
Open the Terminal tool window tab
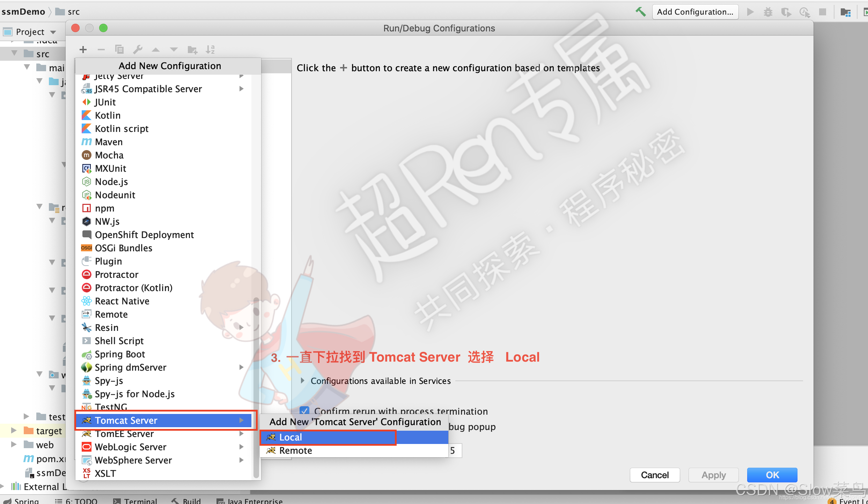pos(135,501)
